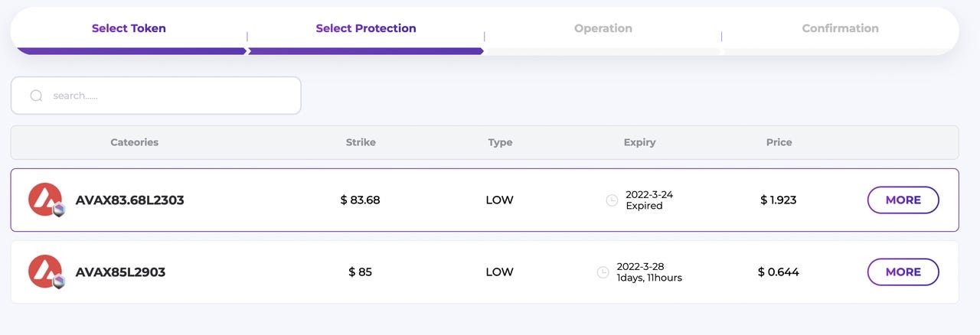Screen dimensions: 980x335
Task: Click the Type column header
Action: pyautogui.click(x=500, y=142)
